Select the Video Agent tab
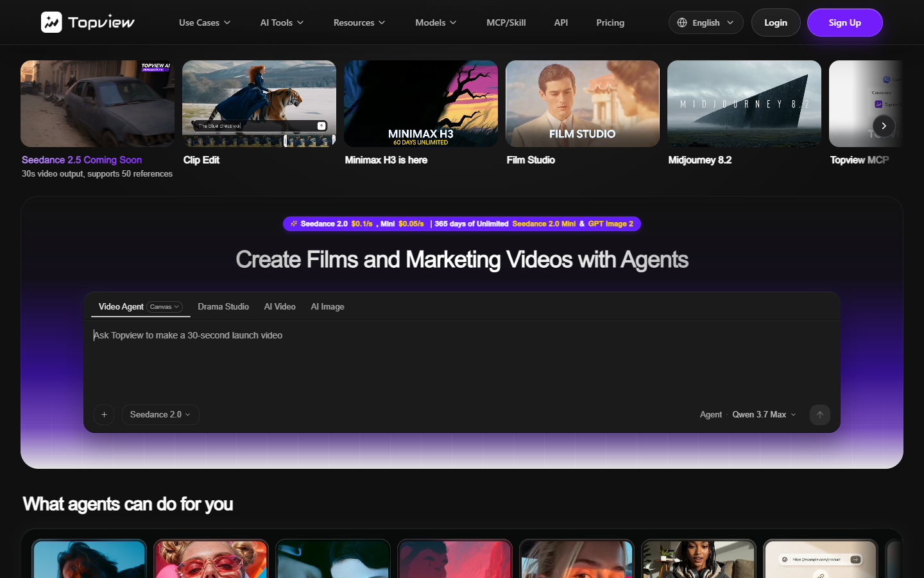This screenshot has width=924, height=578. tap(121, 306)
